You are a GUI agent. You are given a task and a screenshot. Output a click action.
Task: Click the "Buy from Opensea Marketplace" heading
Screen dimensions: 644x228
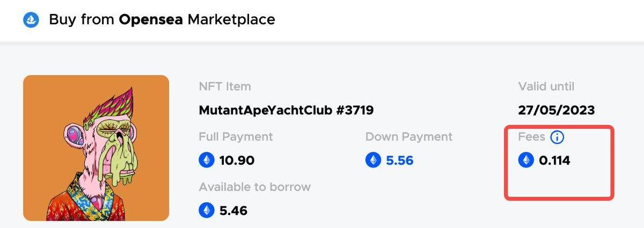click(162, 20)
